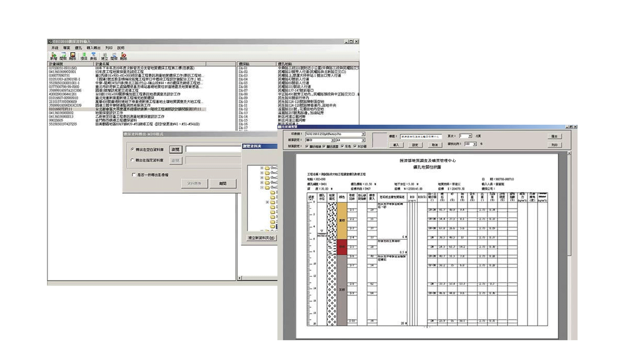
Task: Click the 新增 icon in the main toolbar
Action: click(54, 56)
